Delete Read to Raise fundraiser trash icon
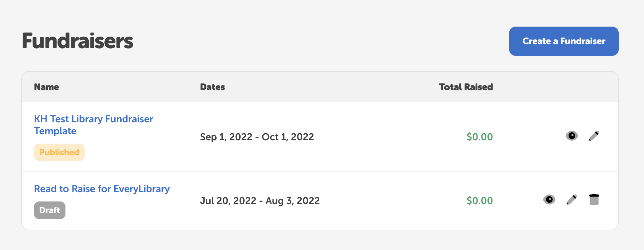The width and height of the screenshot is (644, 250). pos(594,199)
